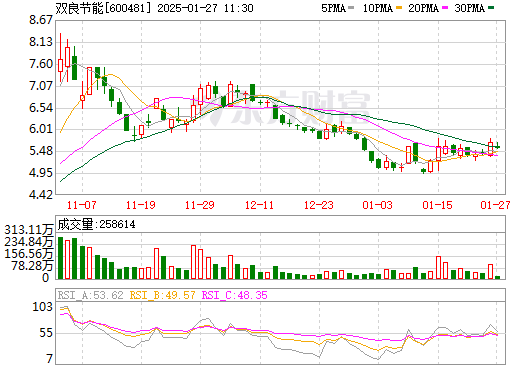
Task: Click the green 30PMA legend color dash
Action: pyautogui.click(x=491, y=8)
